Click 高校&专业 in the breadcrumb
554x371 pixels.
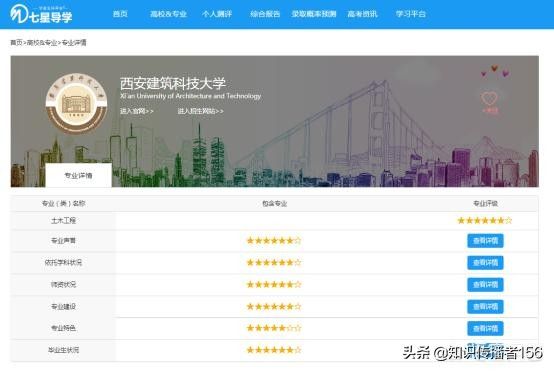click(x=42, y=43)
